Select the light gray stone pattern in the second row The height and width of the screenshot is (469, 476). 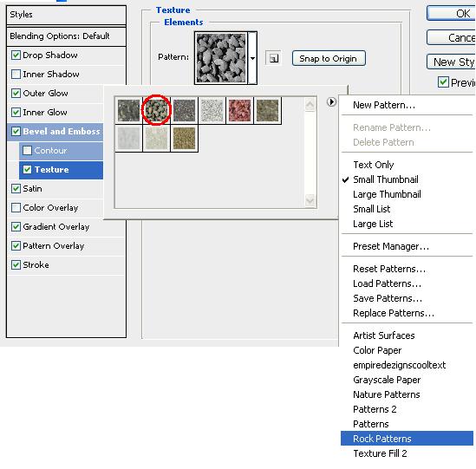coord(128,139)
